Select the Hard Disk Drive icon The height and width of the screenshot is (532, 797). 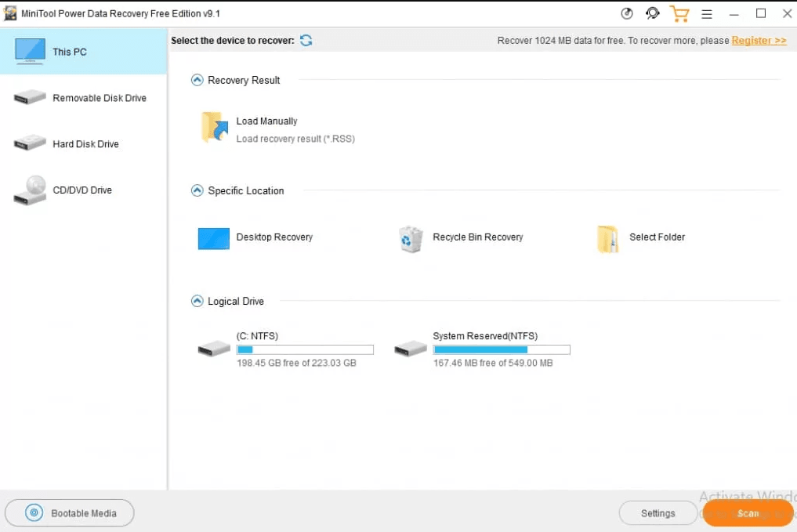[x=30, y=143]
